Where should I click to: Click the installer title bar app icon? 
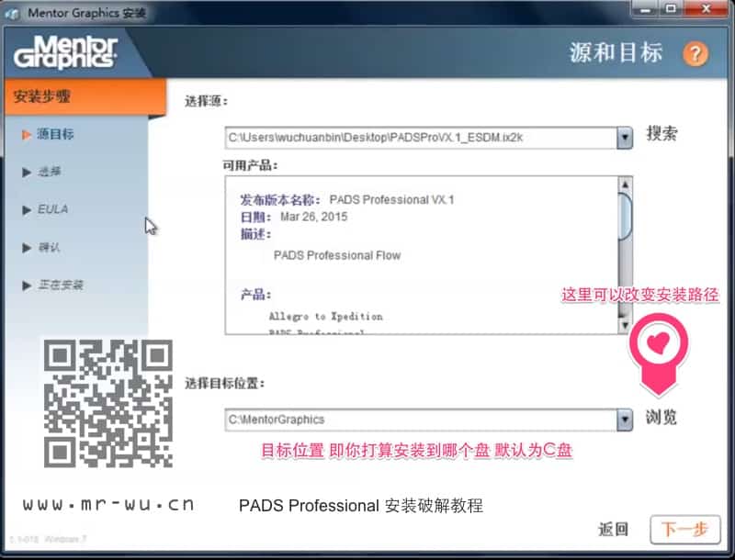pos(13,14)
